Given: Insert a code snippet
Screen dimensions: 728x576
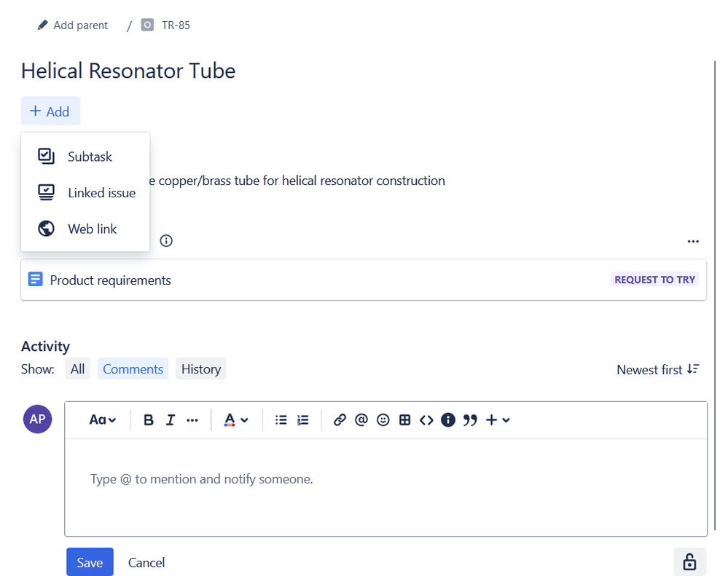Looking at the screenshot, I should (x=426, y=419).
